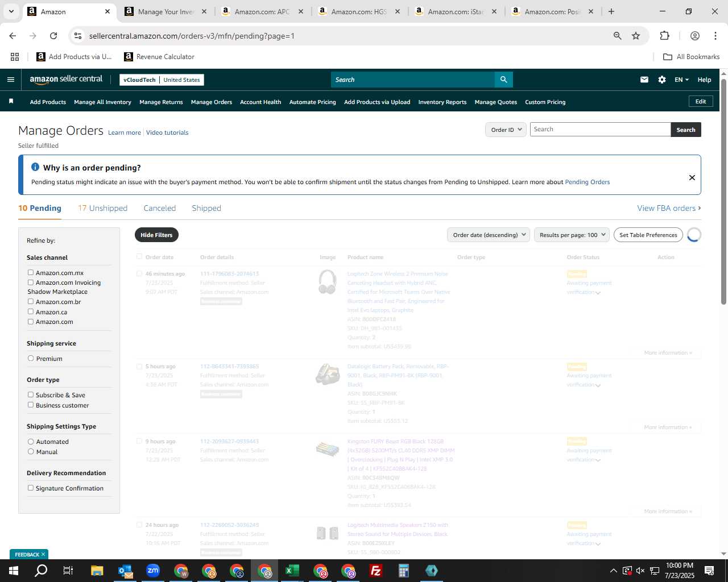This screenshot has height=582, width=728.
Task: Select Manual shipping settings type
Action: pos(31,451)
